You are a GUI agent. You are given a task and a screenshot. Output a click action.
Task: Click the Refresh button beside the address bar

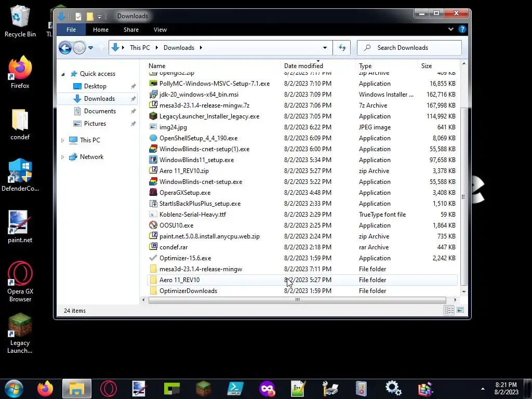(342, 48)
